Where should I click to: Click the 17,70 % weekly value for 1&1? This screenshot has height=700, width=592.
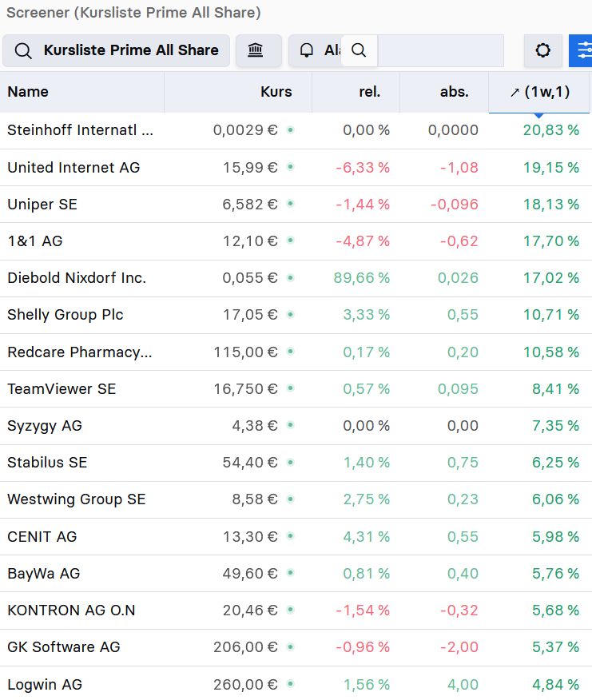tap(551, 241)
